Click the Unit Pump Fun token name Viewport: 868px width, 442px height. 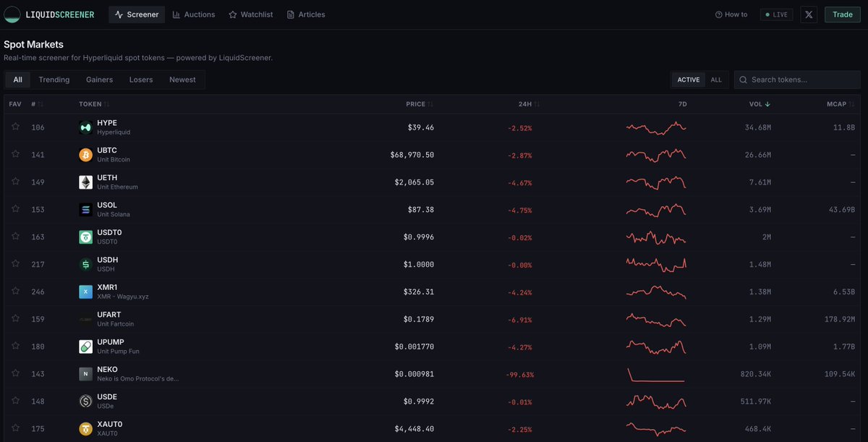tap(118, 351)
